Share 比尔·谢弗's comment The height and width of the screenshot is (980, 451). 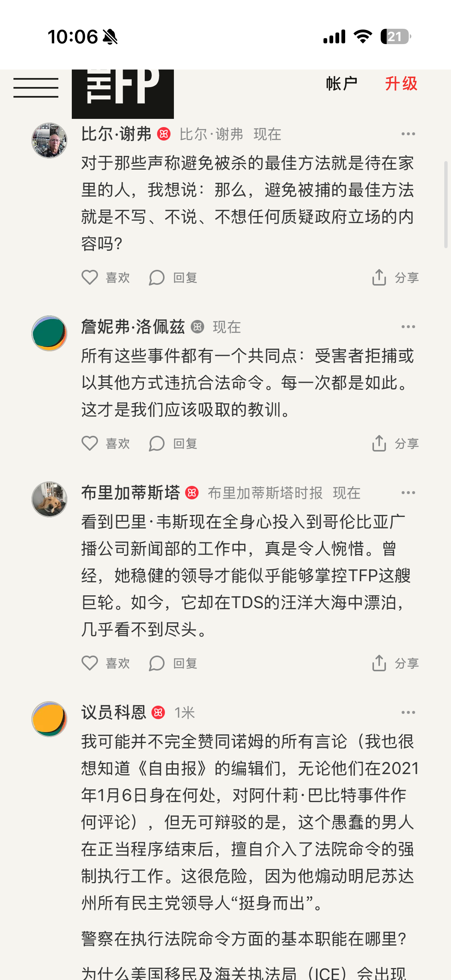click(395, 278)
